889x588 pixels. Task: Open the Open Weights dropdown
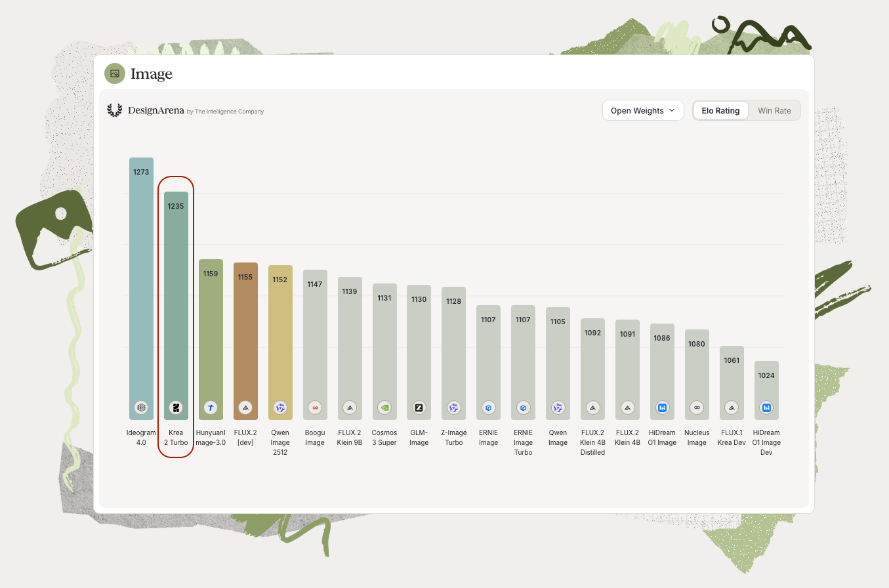coord(643,110)
